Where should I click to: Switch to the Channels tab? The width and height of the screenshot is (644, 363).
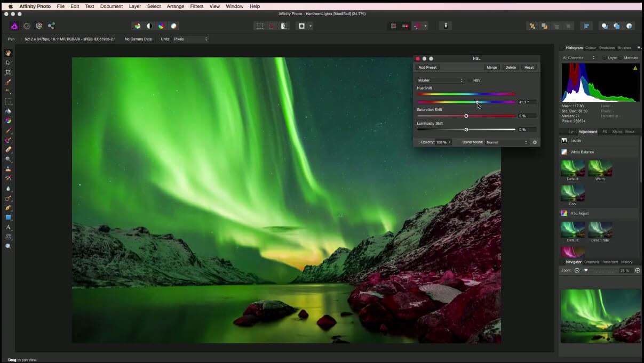[x=592, y=262]
